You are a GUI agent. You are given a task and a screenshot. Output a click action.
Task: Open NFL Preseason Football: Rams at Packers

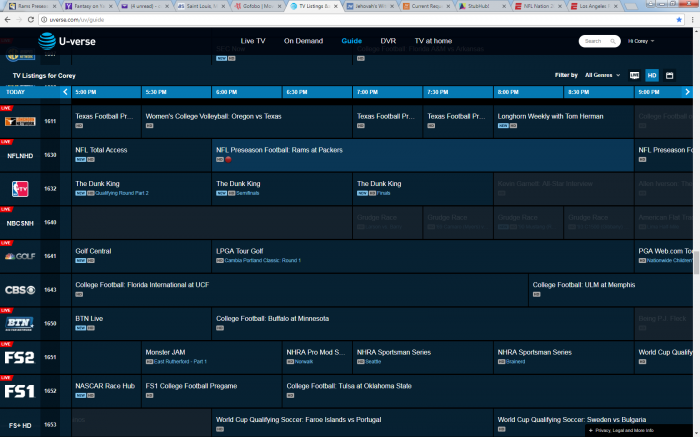tap(422, 155)
